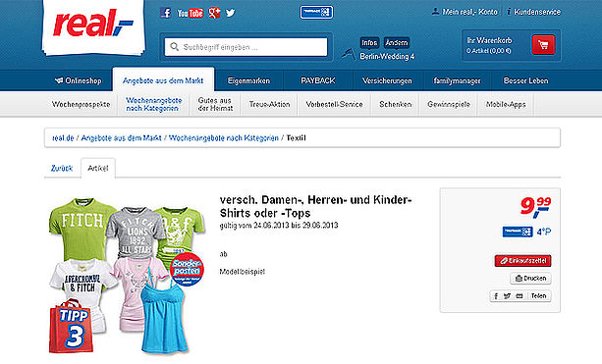Click the 9,99 price
This screenshot has height=364, width=602.
coord(536,207)
